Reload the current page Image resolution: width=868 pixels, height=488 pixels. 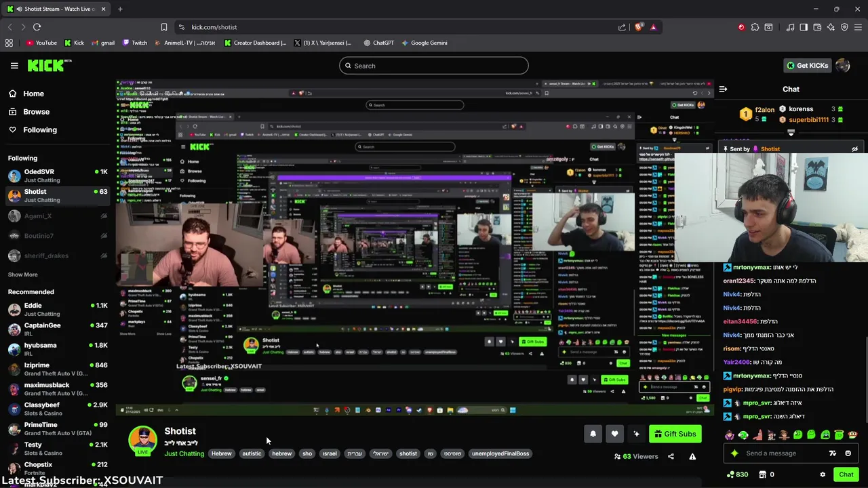click(x=37, y=27)
